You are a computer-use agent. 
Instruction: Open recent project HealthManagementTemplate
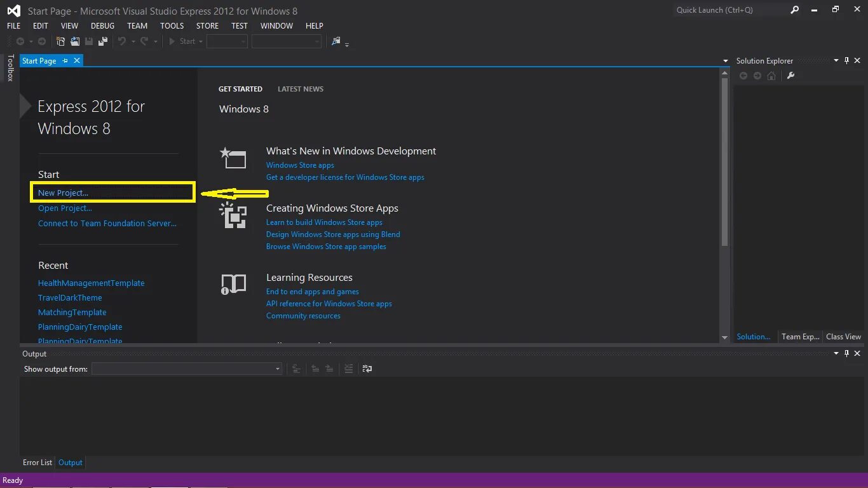click(x=92, y=283)
